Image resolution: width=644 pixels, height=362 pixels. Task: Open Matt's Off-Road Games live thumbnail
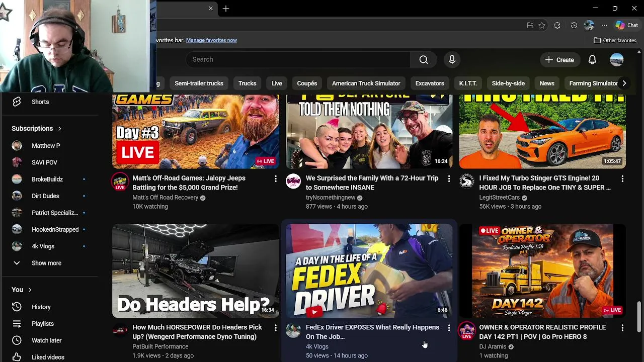[196, 132]
